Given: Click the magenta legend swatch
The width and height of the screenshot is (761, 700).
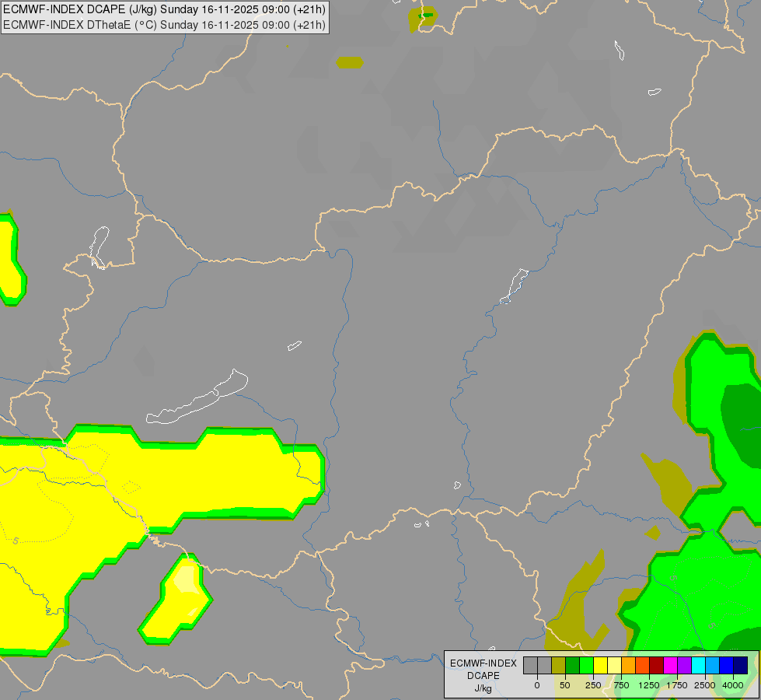Looking at the screenshot, I should [670, 665].
